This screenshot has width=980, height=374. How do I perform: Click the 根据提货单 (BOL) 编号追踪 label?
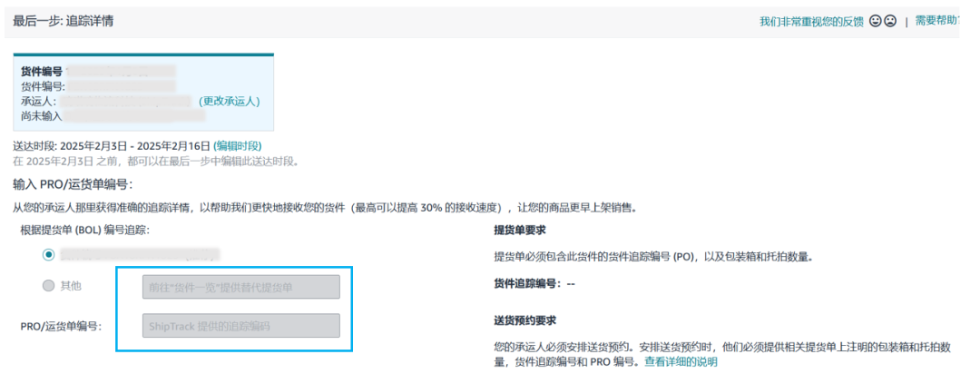click(x=85, y=230)
